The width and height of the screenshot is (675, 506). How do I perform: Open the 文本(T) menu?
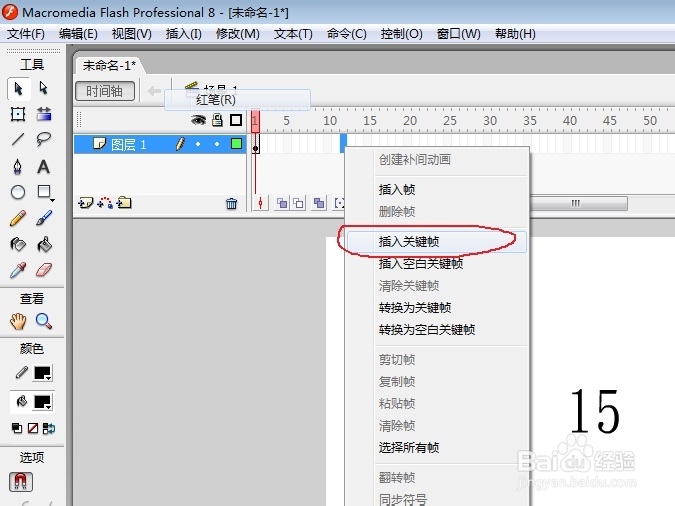pos(293,34)
